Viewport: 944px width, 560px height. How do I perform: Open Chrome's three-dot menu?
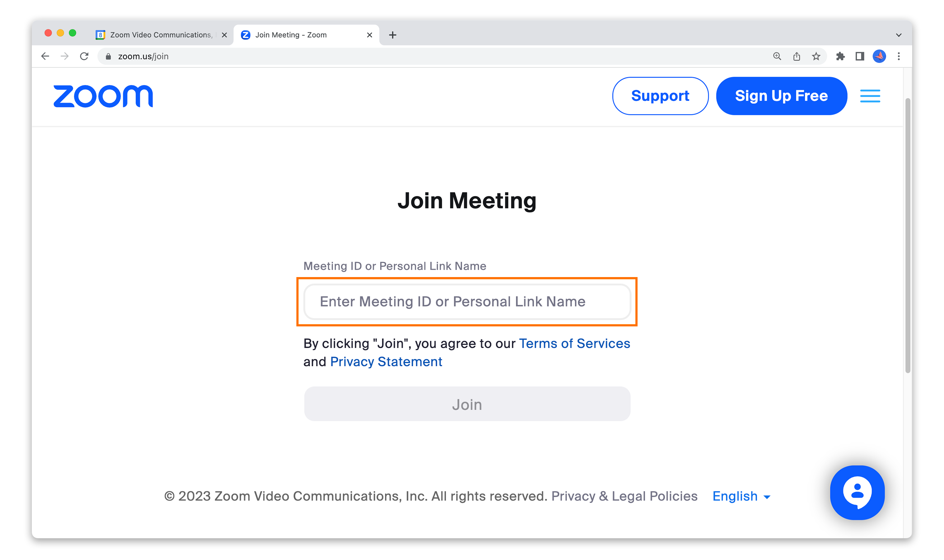(899, 56)
